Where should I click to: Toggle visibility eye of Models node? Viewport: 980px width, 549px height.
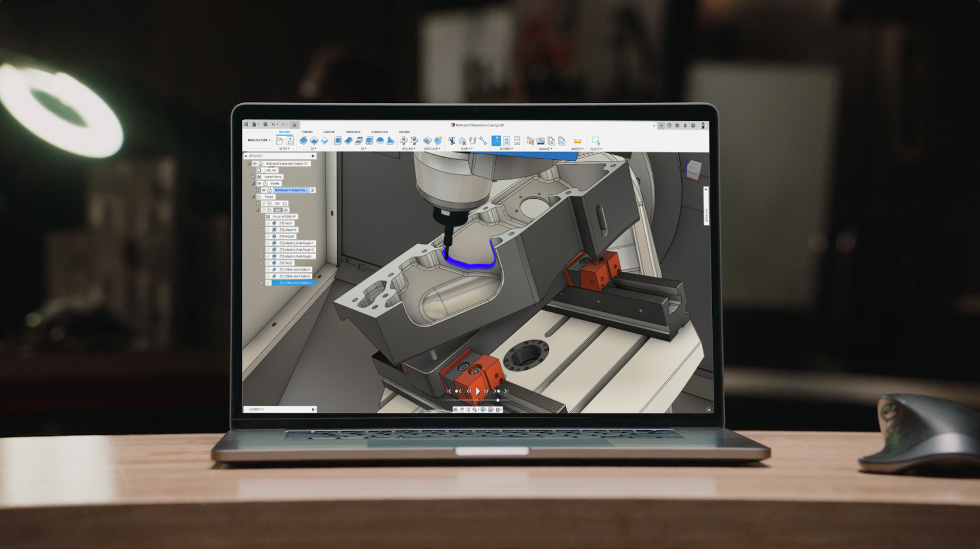259,183
